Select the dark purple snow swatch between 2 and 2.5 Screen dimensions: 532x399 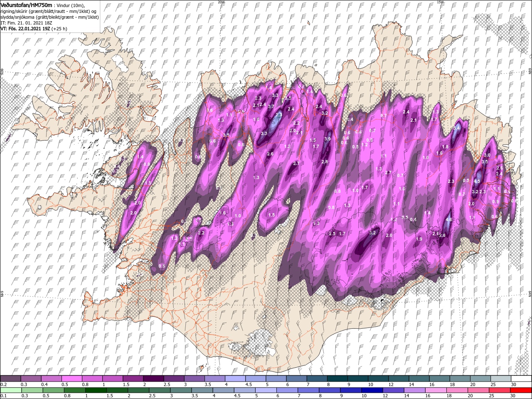pos(153,379)
